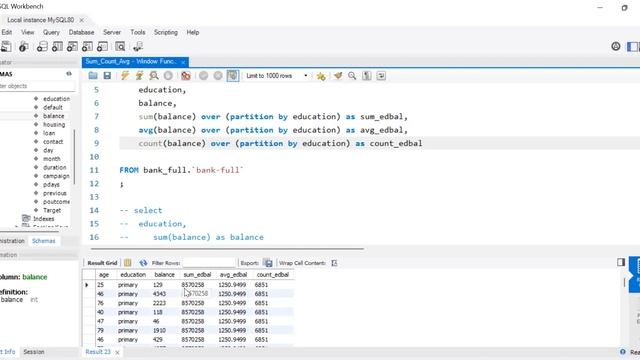This screenshot has height=360, width=640.
Task: Open Workbench preferences gear icon at top right
Action: coord(616,47)
